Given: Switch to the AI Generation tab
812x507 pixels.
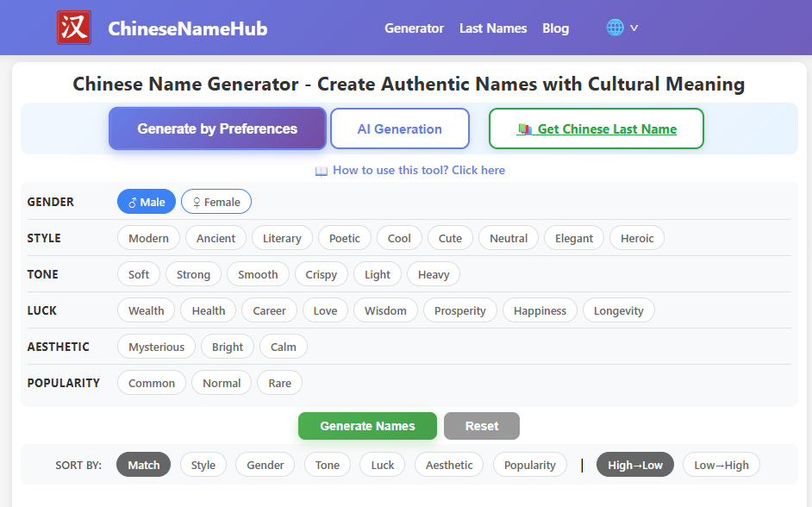Looking at the screenshot, I should point(399,128).
